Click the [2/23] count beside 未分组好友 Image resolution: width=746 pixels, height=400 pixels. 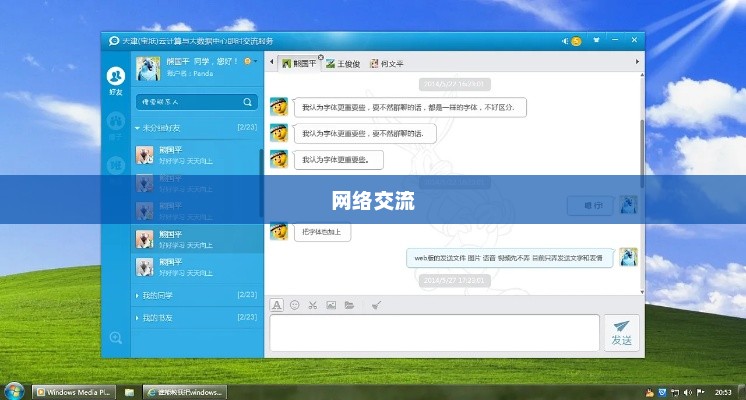[247, 127]
